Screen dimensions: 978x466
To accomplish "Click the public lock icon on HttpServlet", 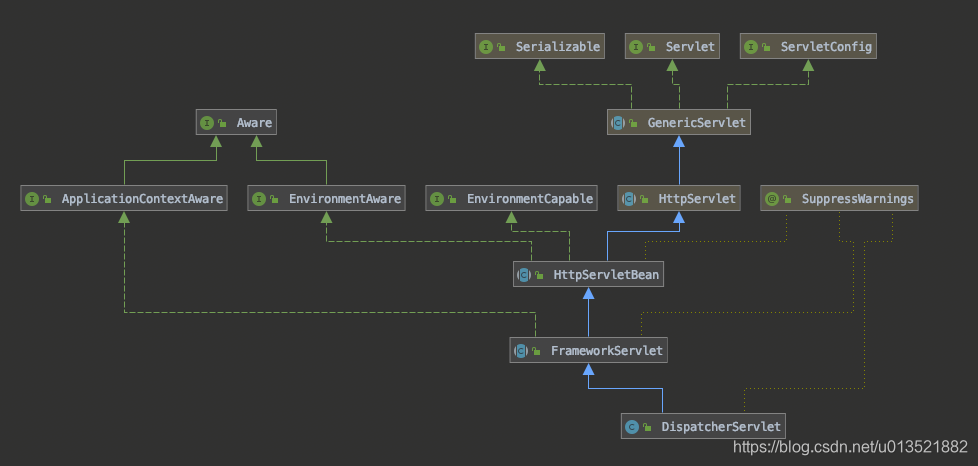I will [x=643, y=200].
